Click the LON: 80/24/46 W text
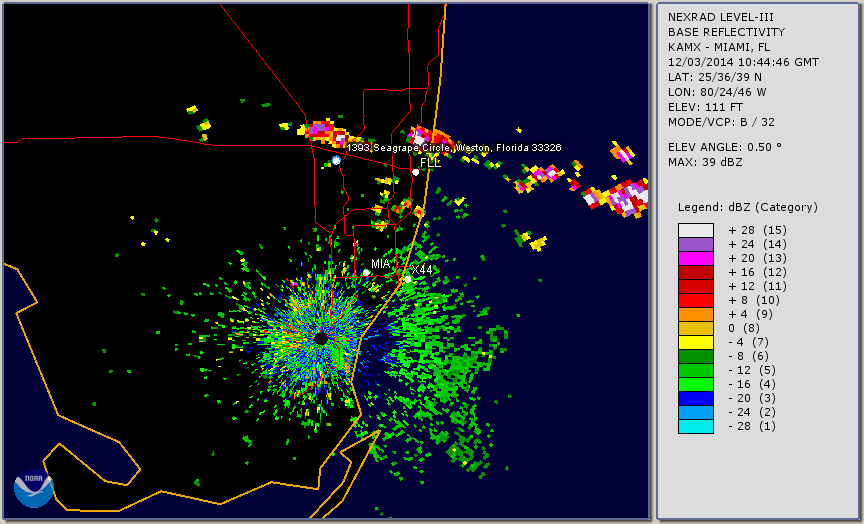This screenshot has width=864, height=524. pyautogui.click(x=717, y=92)
